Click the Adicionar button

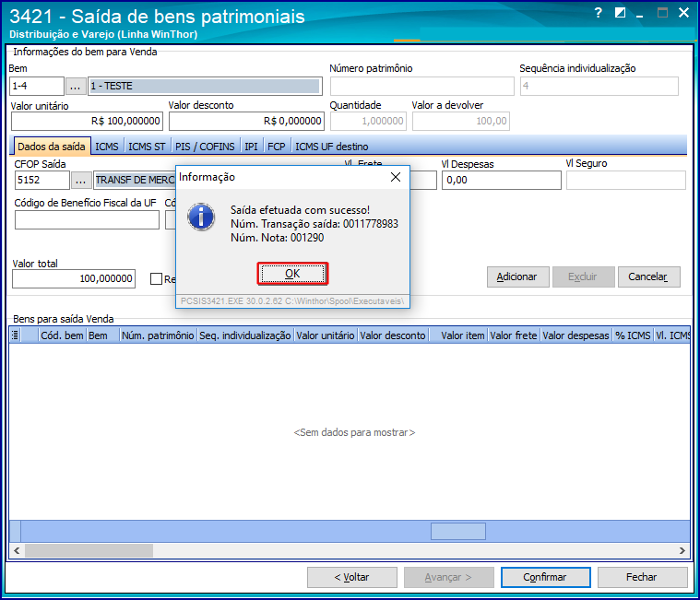pyautogui.click(x=518, y=277)
